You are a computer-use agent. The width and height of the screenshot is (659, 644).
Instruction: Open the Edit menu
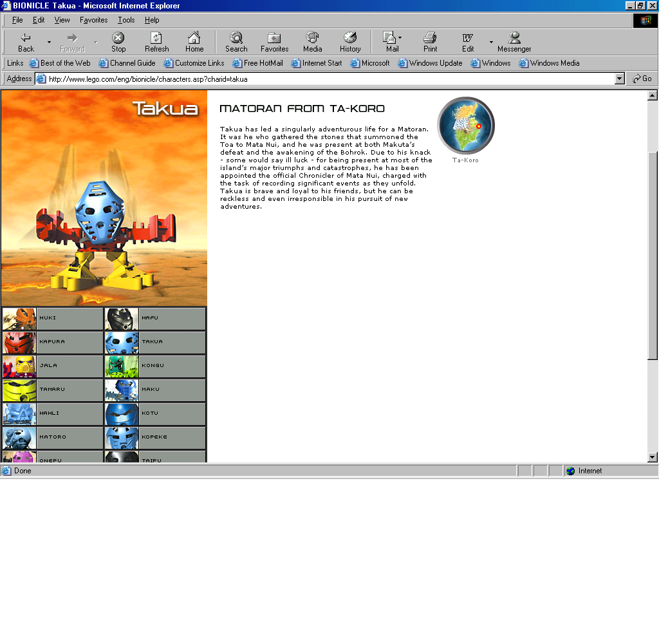pyautogui.click(x=39, y=20)
